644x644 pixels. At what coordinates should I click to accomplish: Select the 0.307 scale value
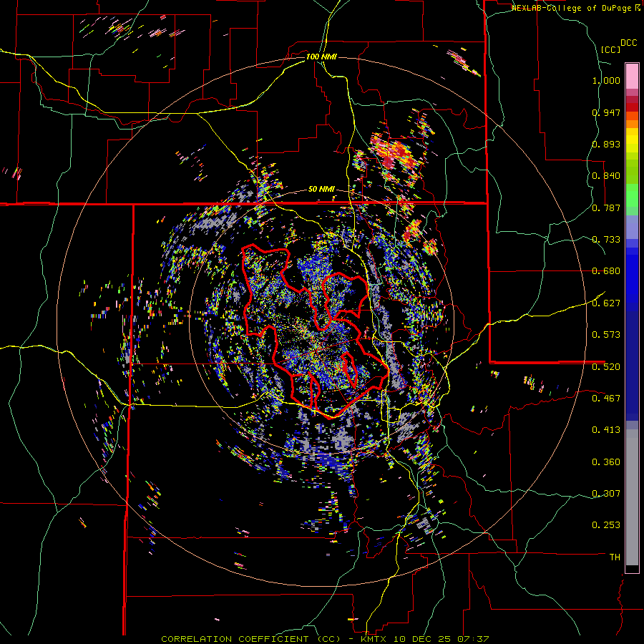606,493
